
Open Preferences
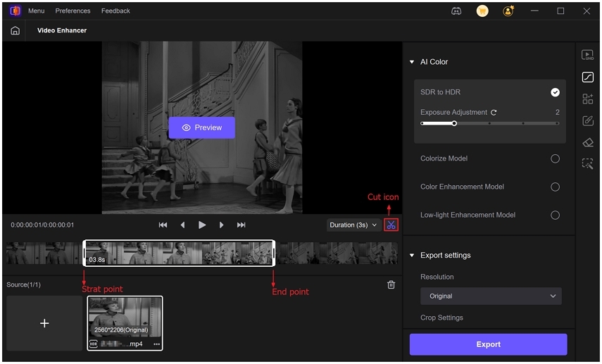pos(73,11)
